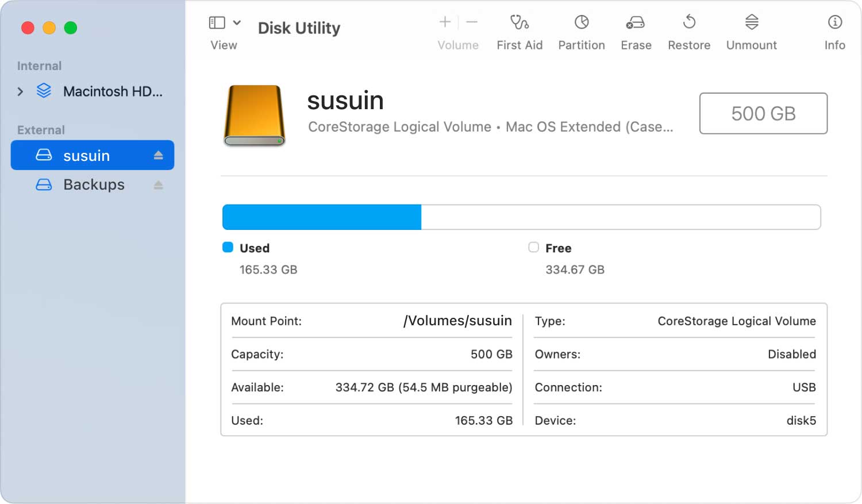Click the susuin volume title
This screenshot has width=862, height=504.
tap(345, 101)
